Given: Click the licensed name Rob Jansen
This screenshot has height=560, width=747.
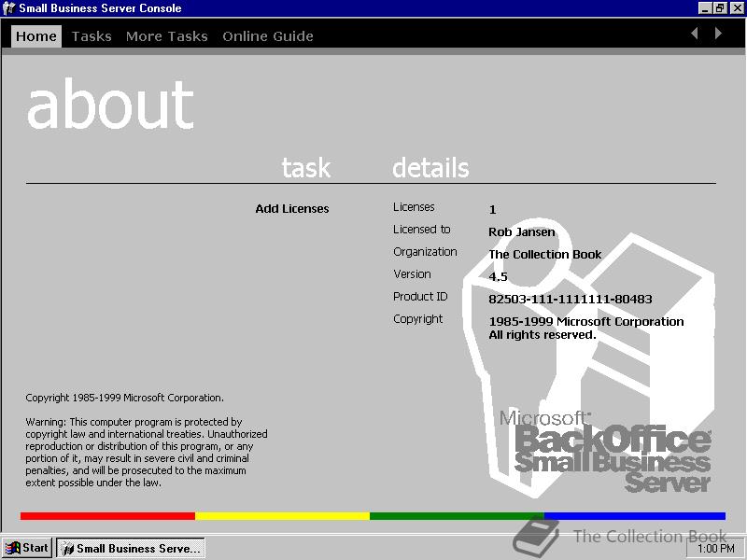Looking at the screenshot, I should (x=522, y=231).
